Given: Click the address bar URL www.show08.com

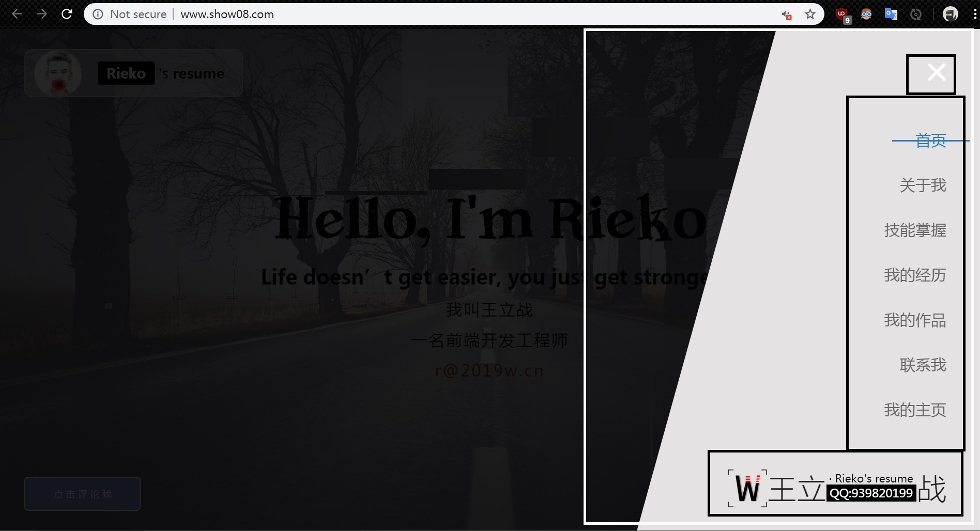Looking at the screenshot, I should (x=227, y=14).
